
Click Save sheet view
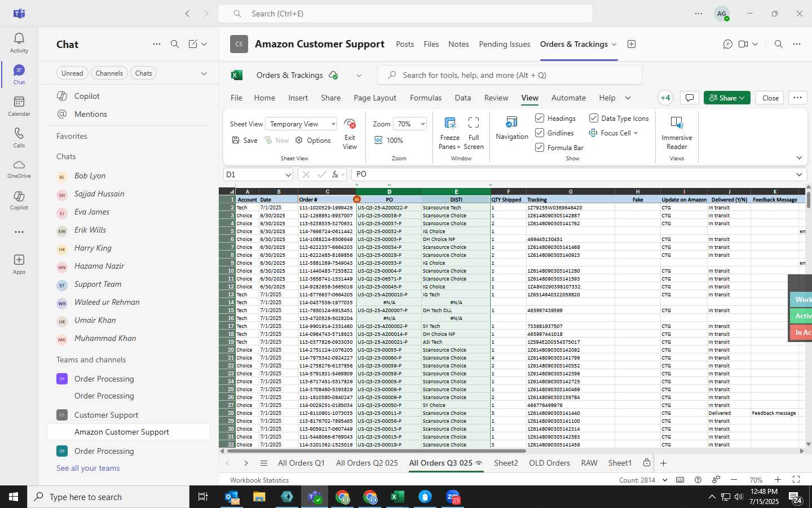coord(245,141)
